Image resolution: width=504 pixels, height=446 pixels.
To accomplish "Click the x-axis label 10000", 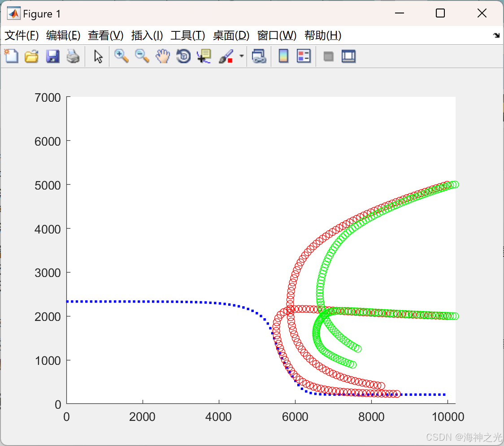I will click(448, 417).
